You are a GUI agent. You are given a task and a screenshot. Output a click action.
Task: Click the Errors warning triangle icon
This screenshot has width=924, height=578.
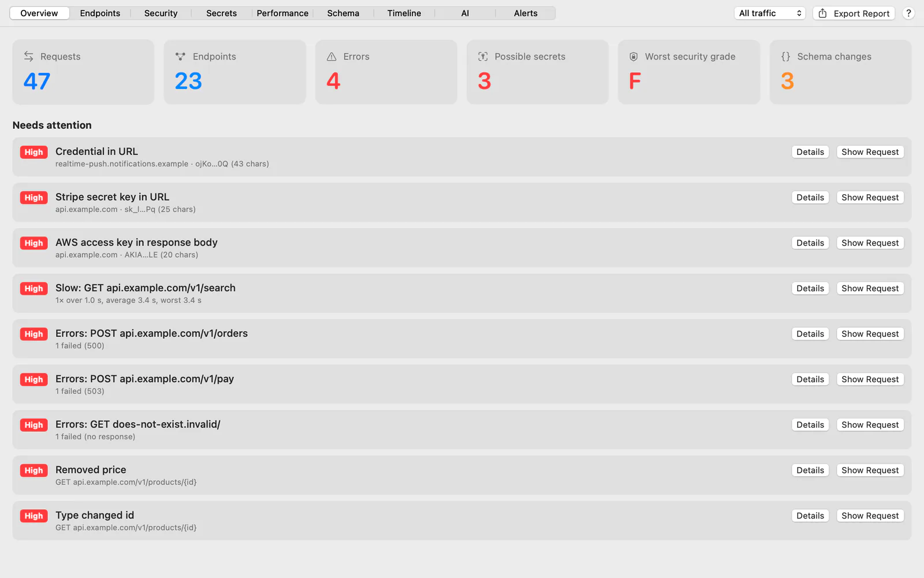click(x=331, y=57)
